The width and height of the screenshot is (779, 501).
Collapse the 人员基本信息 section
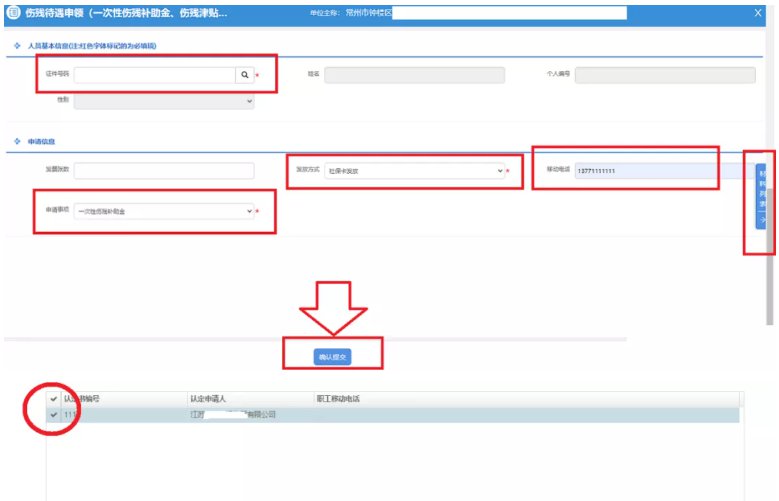(x=17, y=47)
